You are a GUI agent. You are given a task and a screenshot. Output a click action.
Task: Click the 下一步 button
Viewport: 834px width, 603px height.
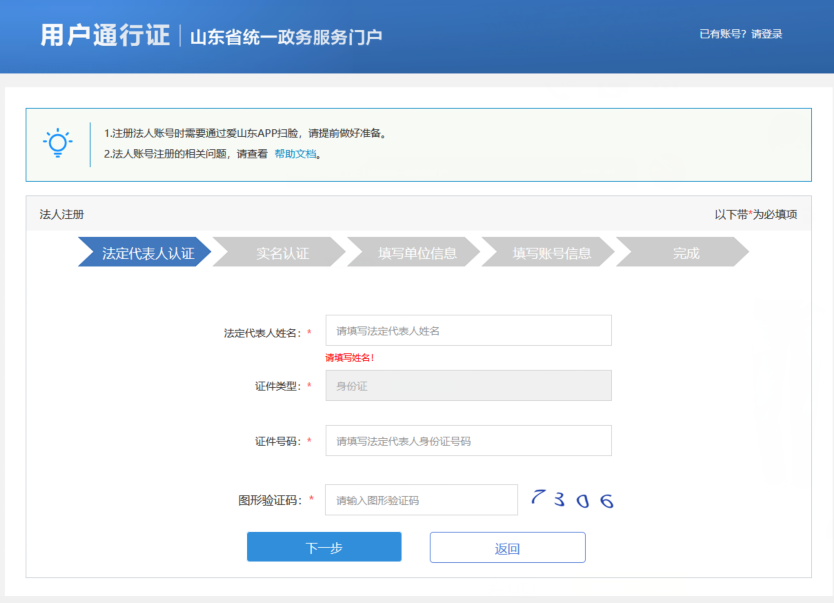coord(323,547)
